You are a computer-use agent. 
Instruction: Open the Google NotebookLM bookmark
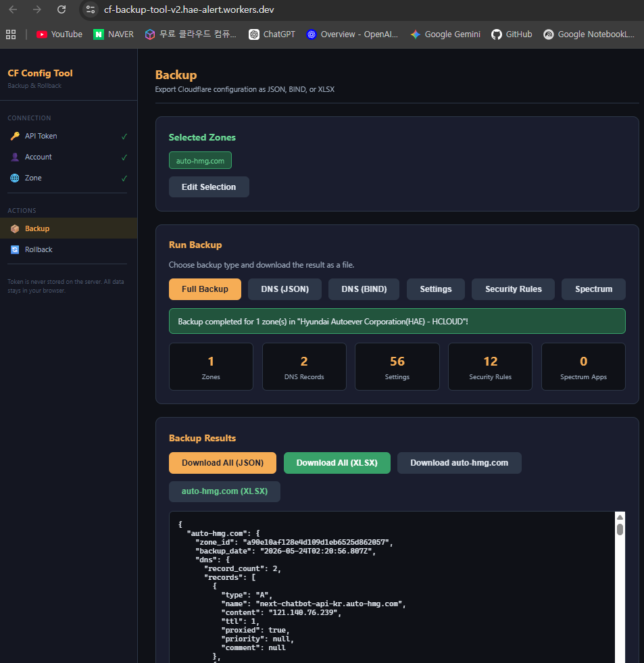click(589, 34)
